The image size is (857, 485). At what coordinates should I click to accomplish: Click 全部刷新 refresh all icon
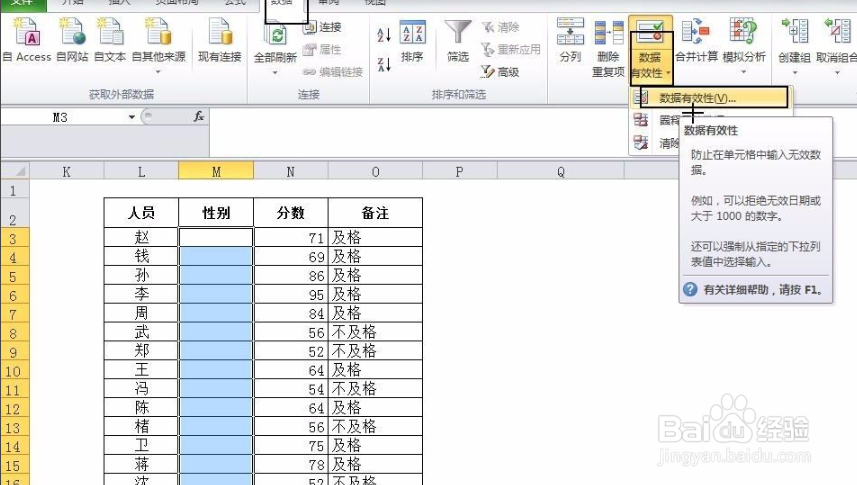[x=275, y=36]
